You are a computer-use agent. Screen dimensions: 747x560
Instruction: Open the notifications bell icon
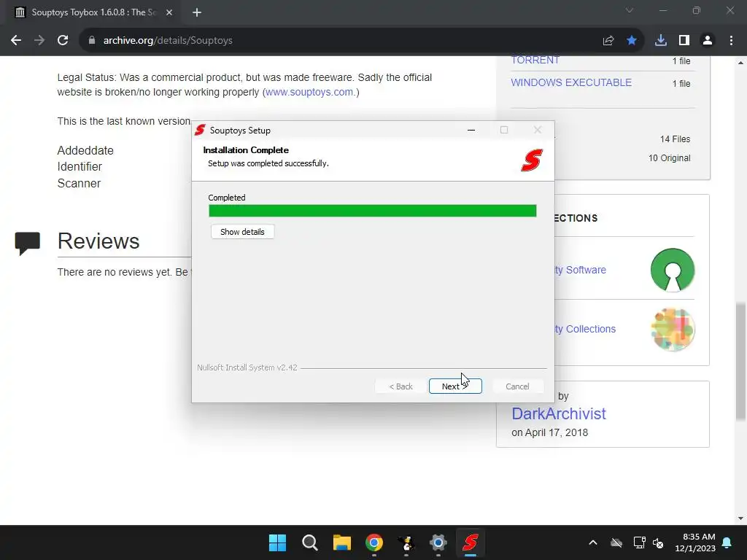pyautogui.click(x=727, y=542)
